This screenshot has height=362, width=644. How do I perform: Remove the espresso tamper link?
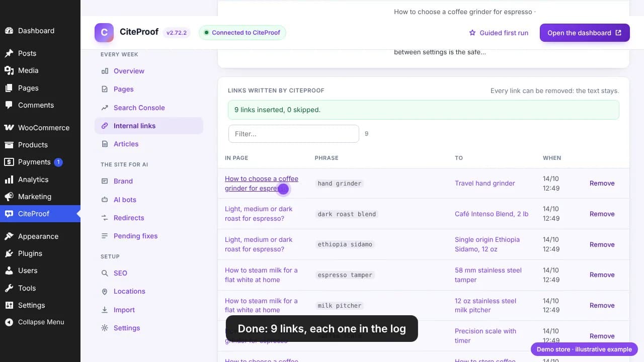click(602, 275)
